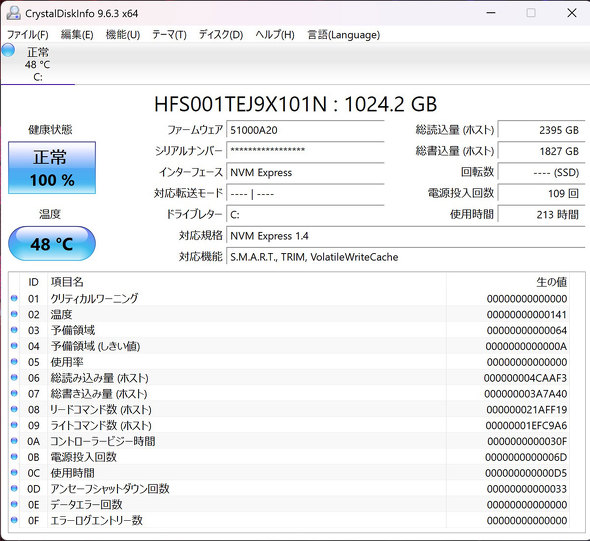Select the リードコマンド数 (ホスト) attribute name
590x541 pixels.
coord(101,409)
